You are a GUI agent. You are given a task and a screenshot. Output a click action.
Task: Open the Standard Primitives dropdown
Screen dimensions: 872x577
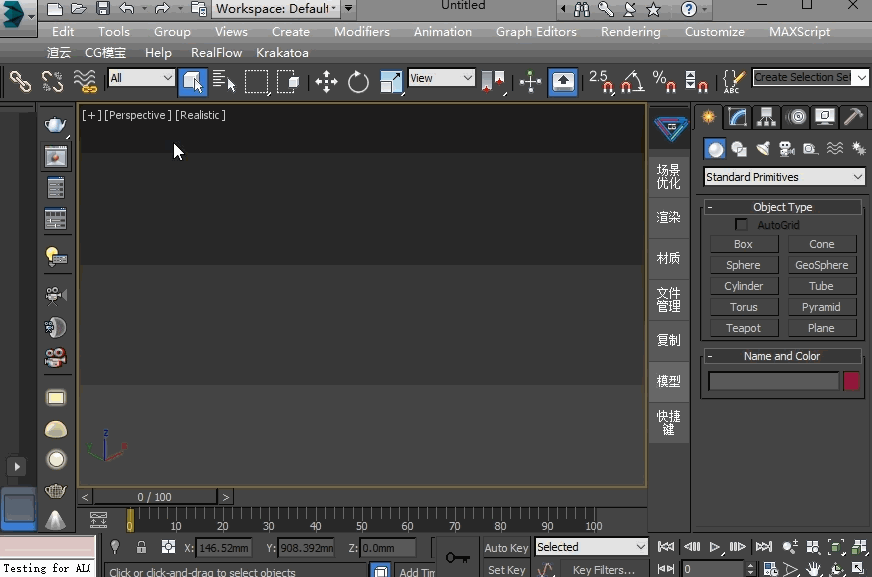click(x=783, y=176)
